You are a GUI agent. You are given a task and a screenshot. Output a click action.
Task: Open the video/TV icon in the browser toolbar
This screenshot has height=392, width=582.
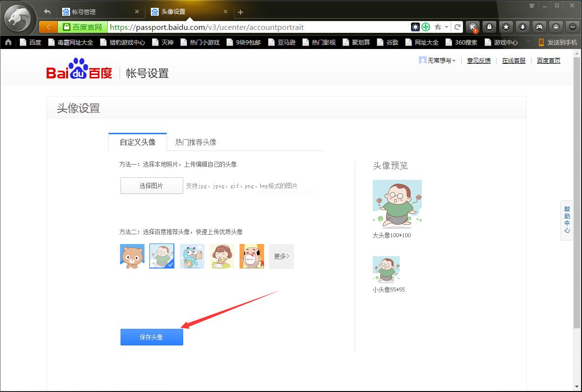click(556, 27)
